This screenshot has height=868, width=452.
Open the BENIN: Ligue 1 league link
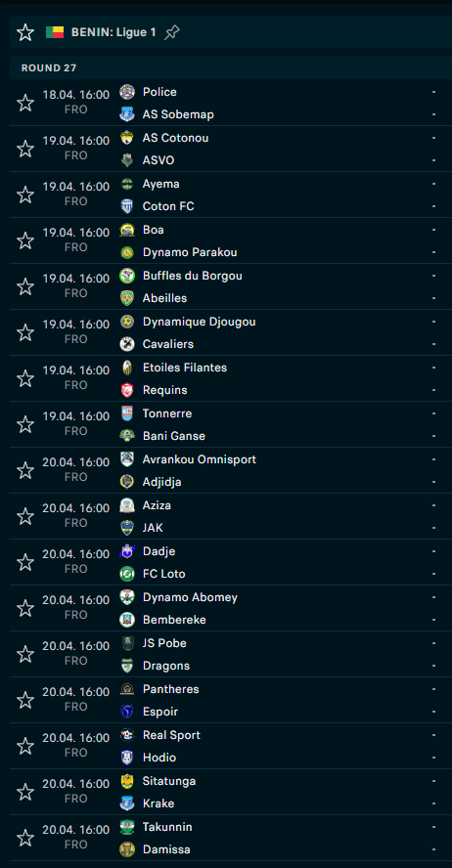tap(113, 32)
